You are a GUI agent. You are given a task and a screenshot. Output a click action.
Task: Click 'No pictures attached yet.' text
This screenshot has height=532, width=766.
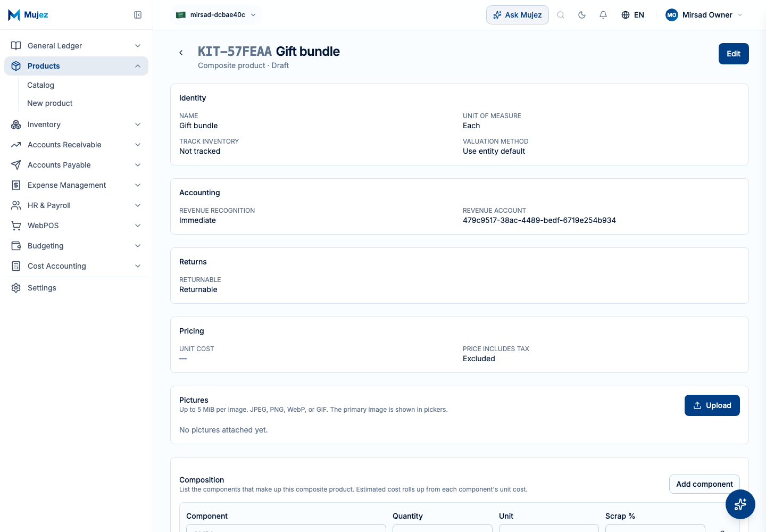(223, 430)
